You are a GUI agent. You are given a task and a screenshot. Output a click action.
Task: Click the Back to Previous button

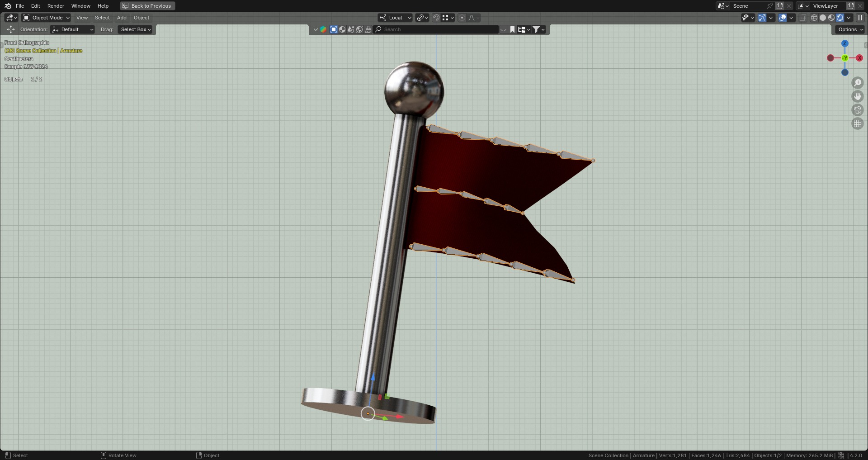(147, 6)
